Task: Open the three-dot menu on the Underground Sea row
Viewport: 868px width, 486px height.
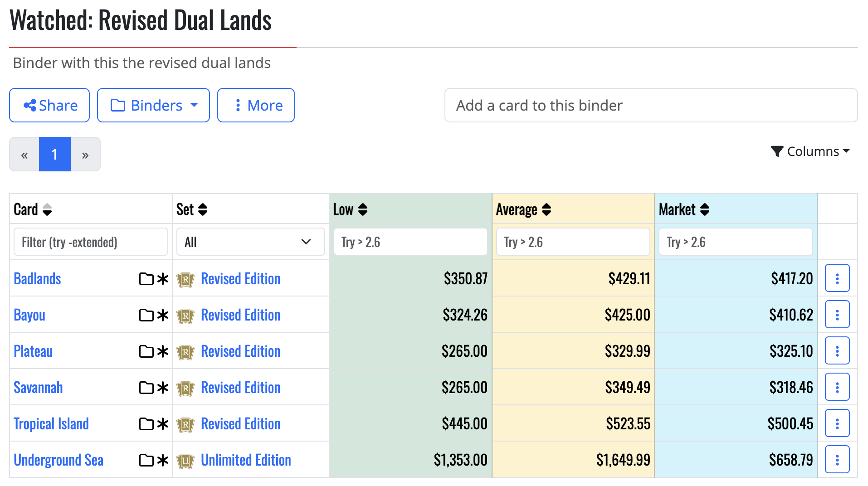Action: 837,459
